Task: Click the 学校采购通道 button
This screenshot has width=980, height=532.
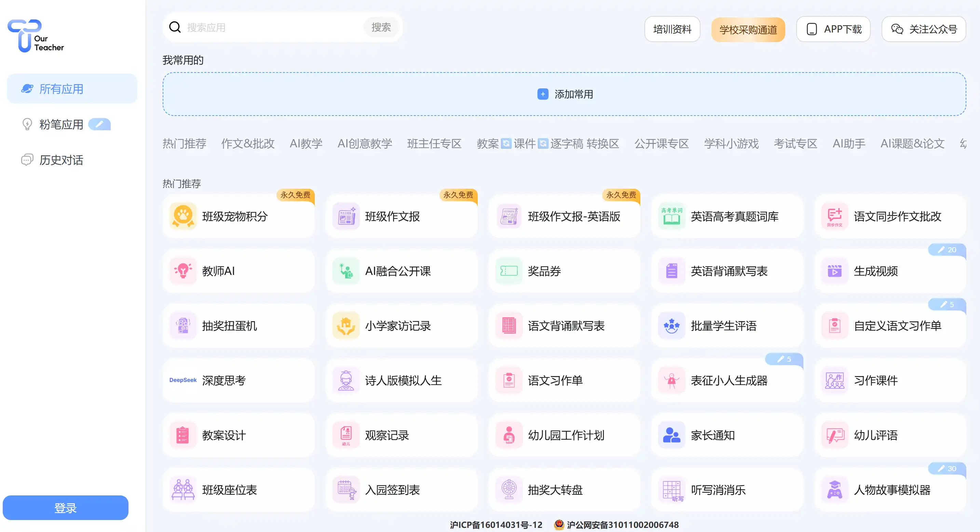Action: pyautogui.click(x=748, y=29)
